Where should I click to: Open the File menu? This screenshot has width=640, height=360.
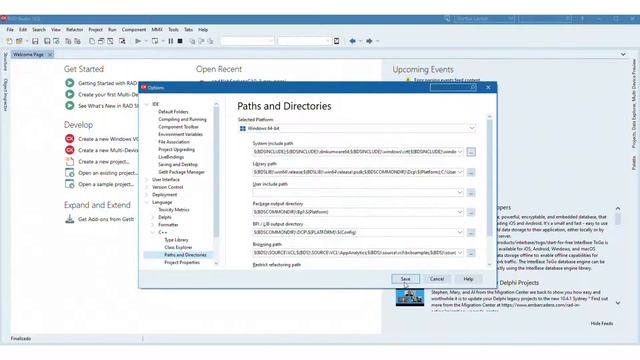10,30
